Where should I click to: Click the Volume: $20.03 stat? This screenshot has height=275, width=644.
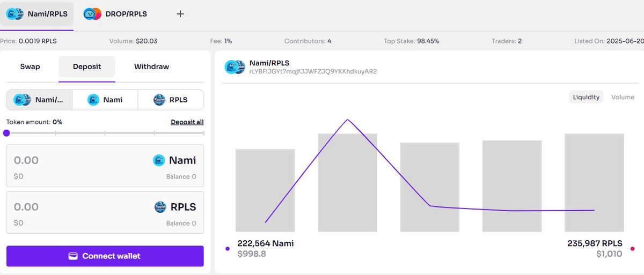pyautogui.click(x=133, y=41)
